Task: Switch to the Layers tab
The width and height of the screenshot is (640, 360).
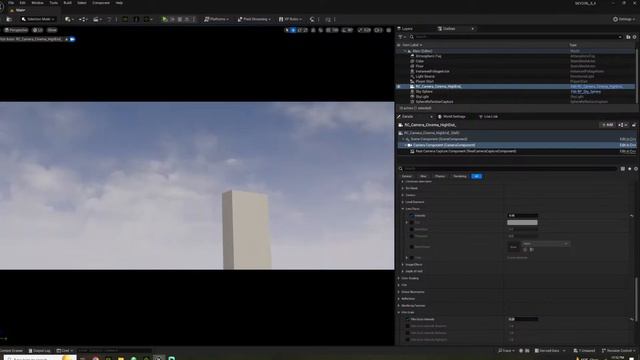Action: (406, 29)
